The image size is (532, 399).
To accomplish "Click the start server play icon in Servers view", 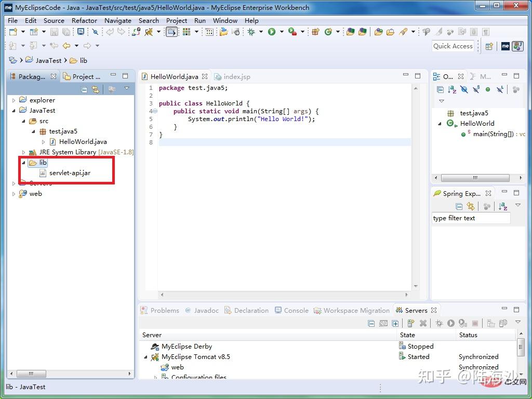I will tap(450, 323).
